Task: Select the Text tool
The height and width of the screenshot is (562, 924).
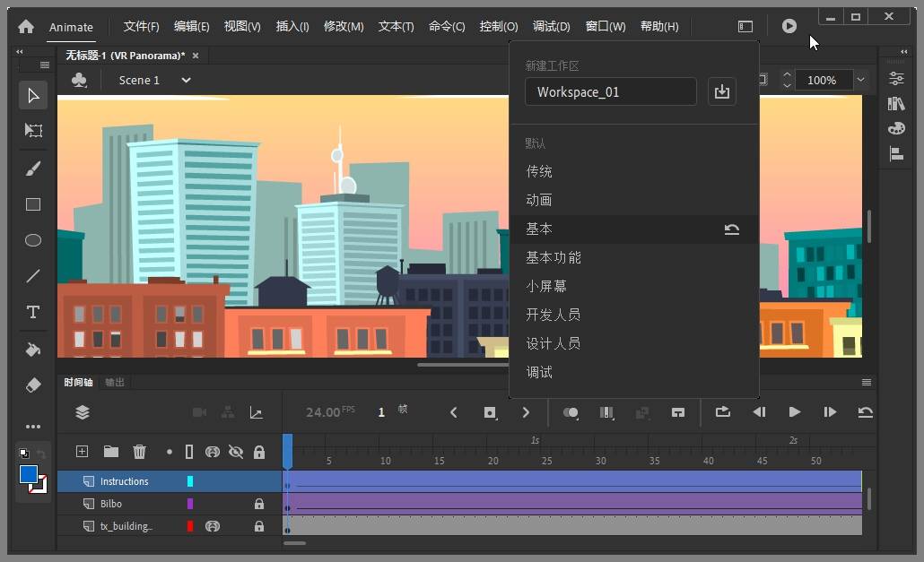Action: click(33, 312)
